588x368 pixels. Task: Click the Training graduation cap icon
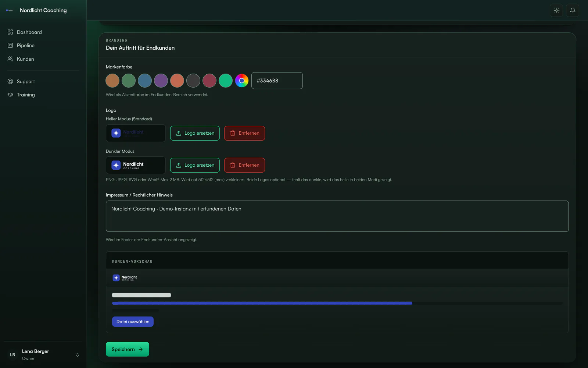[x=10, y=95]
